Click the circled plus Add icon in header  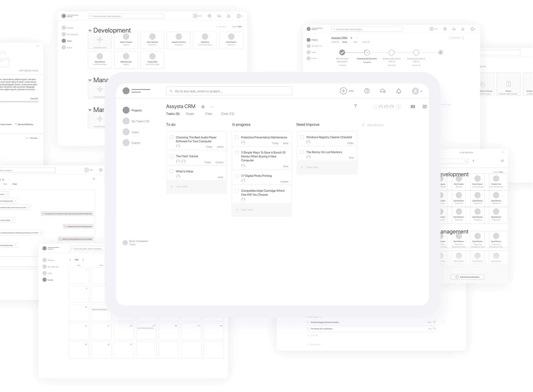(x=343, y=91)
